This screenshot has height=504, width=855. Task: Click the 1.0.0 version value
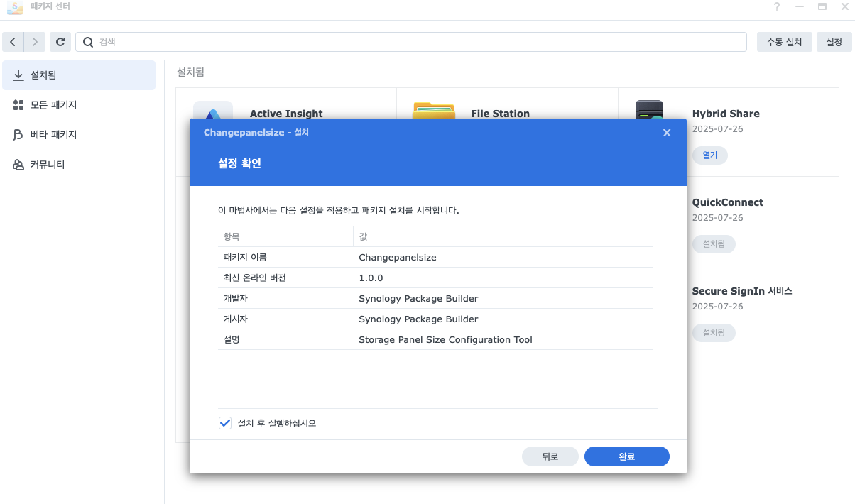[x=371, y=278]
